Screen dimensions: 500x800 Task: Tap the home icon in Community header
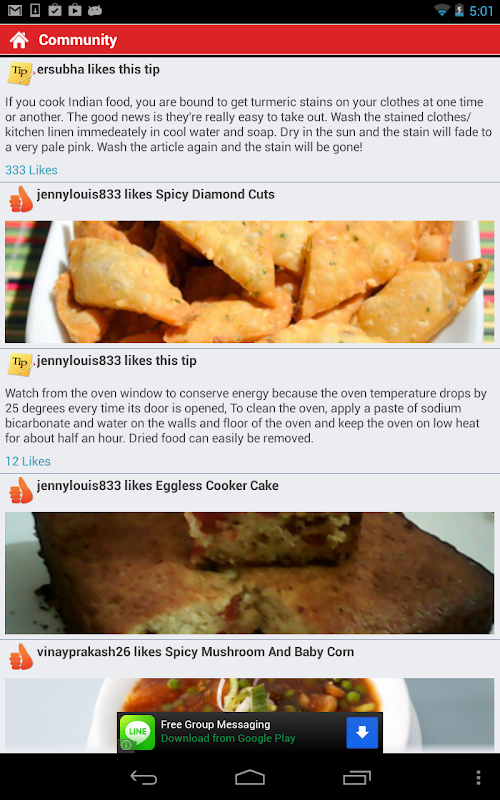pyautogui.click(x=19, y=40)
